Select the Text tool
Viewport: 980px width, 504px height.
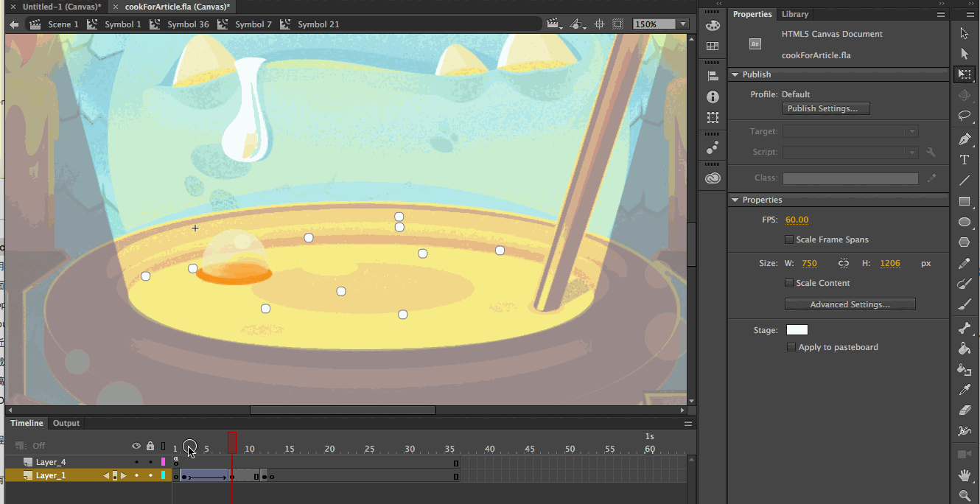click(x=965, y=158)
